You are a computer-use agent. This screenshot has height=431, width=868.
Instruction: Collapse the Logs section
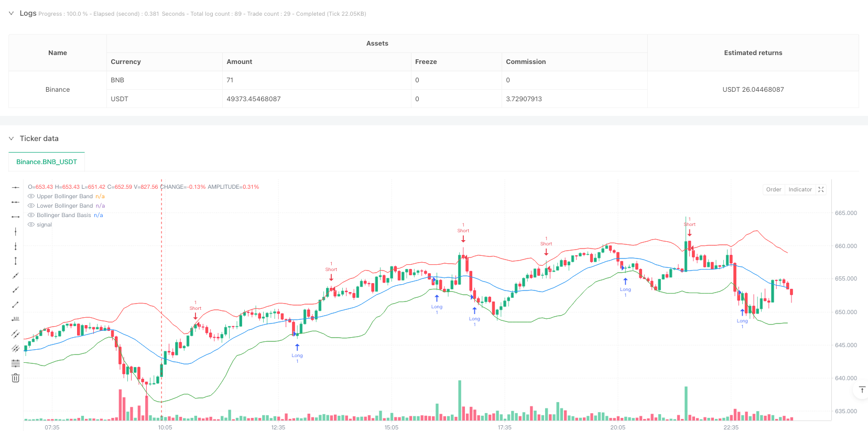12,14
